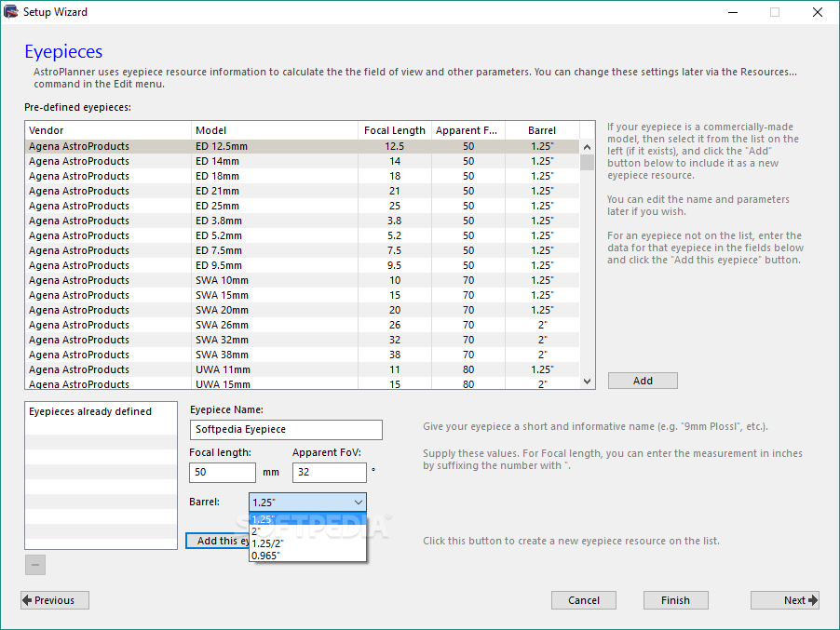Viewport: 840px width, 630px height.
Task: Sort by the Barrel column header
Action: coord(542,130)
